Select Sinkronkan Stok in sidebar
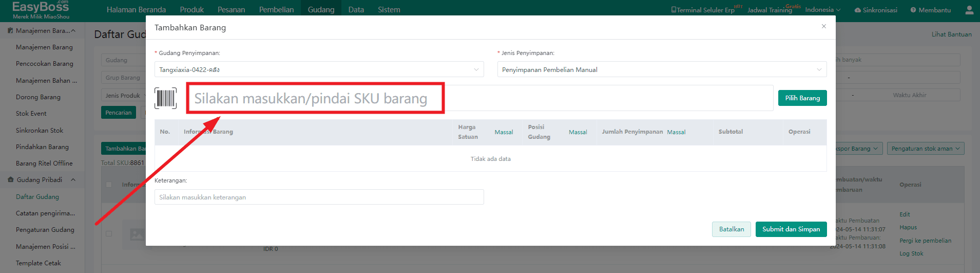 [x=40, y=131]
